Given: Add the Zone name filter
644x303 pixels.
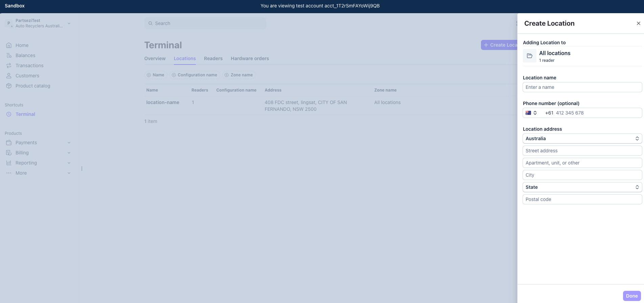Looking at the screenshot, I should 239,75.
